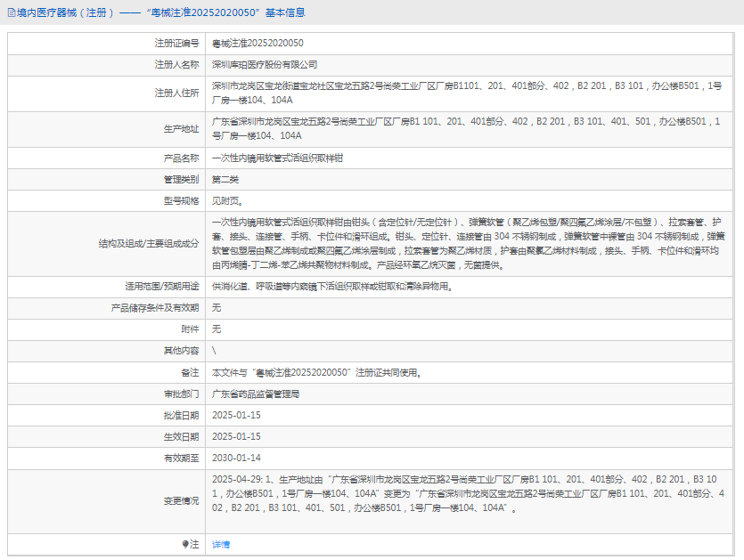Select the 见附页。 value
744x560 pixels.
(x=228, y=200)
